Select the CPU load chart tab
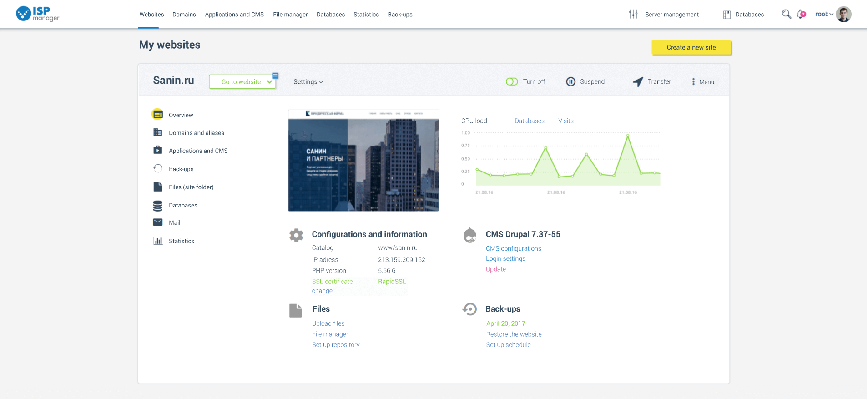Viewport: 868px width, 399px height. click(474, 121)
